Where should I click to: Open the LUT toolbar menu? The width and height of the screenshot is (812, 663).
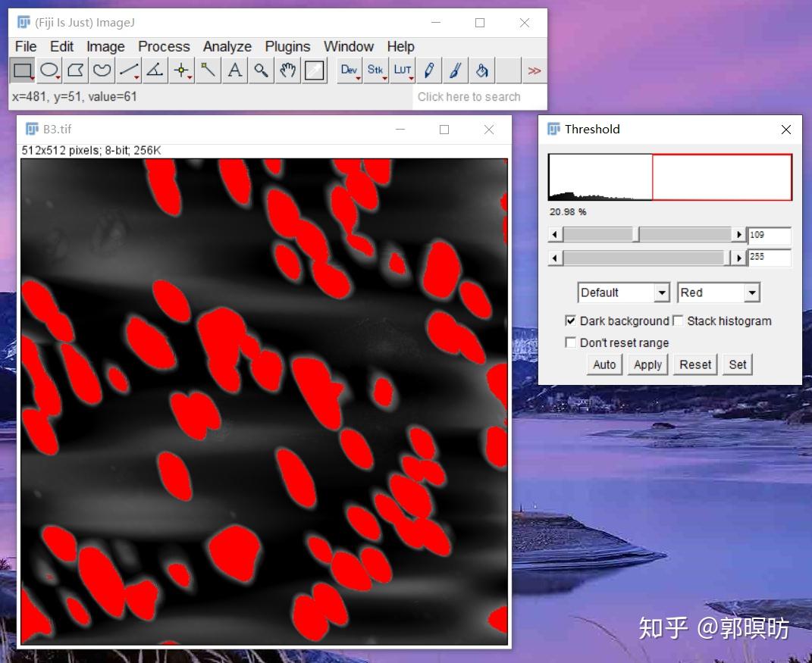pyautogui.click(x=402, y=70)
